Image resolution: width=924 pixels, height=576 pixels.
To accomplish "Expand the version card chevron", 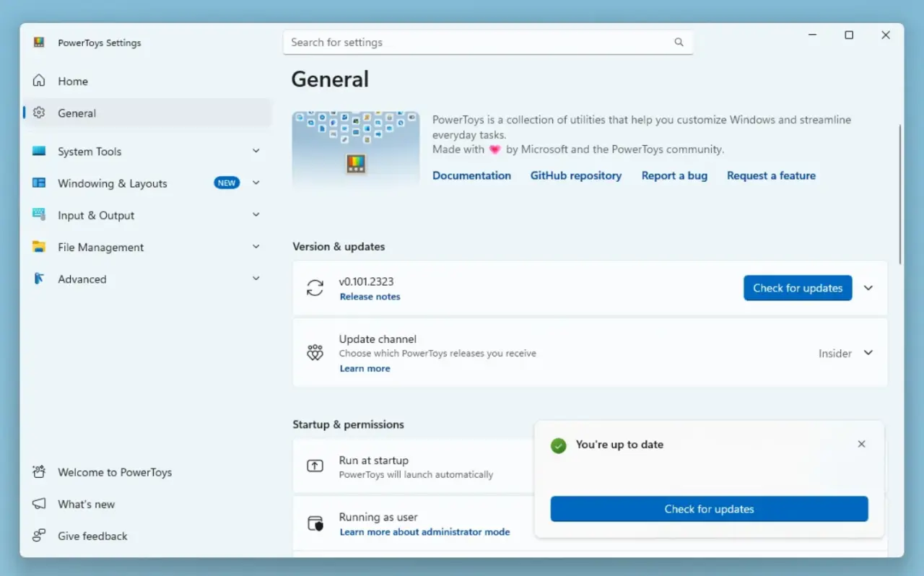I will point(868,288).
